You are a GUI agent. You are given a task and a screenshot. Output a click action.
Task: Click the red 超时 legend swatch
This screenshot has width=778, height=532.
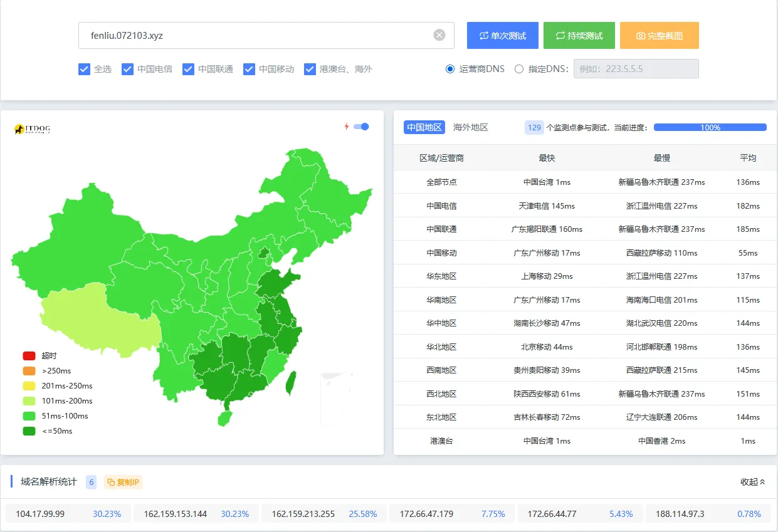[x=29, y=355]
